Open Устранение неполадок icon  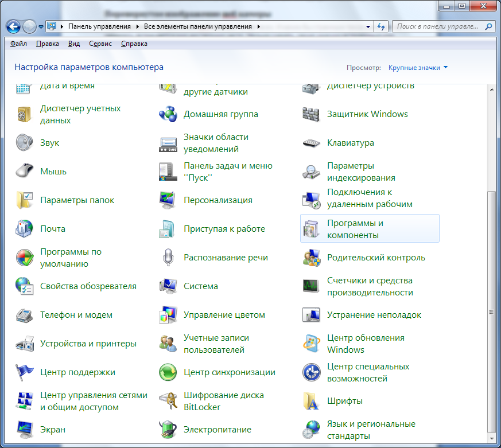coord(311,315)
